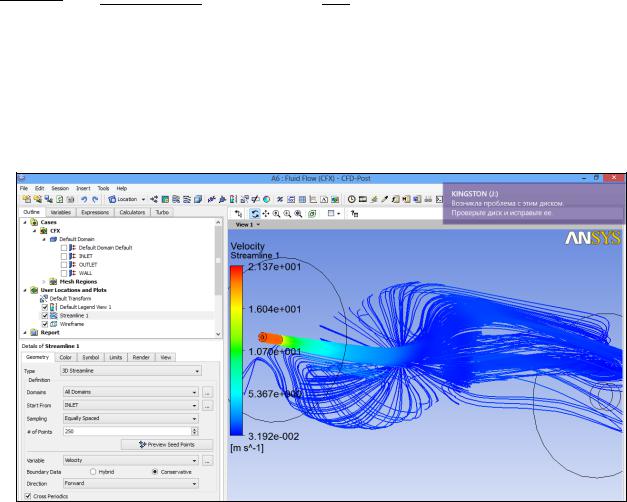This screenshot has width=627, height=502.
Task: Open the File menu
Action: [24, 188]
